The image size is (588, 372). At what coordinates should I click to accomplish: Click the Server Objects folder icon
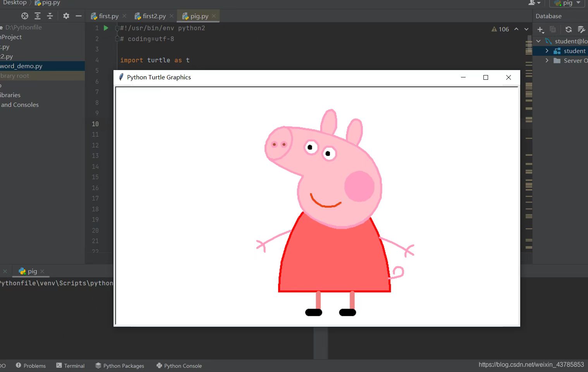[557, 60]
